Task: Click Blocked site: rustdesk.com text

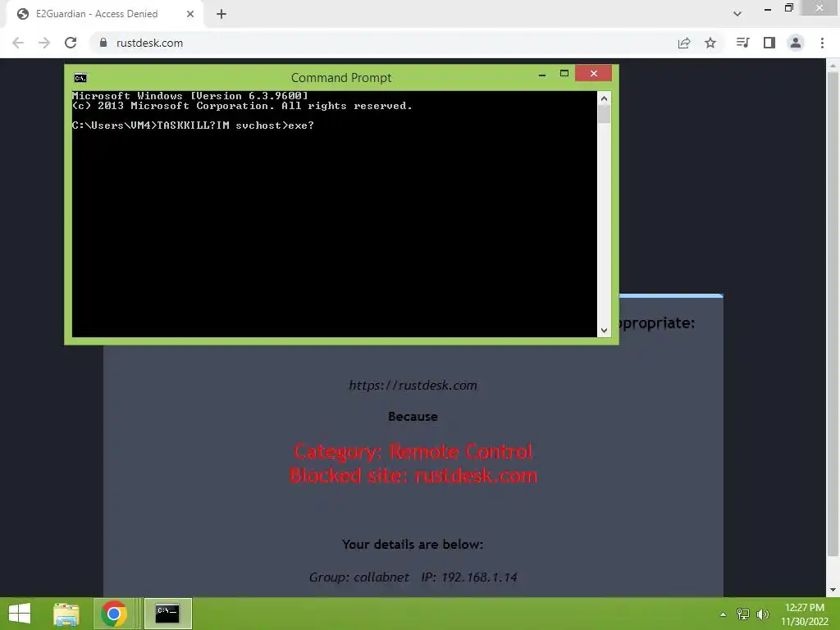Action: point(413,476)
